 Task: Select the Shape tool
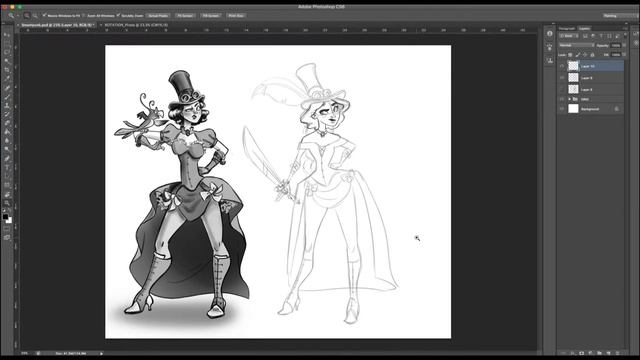[x=7, y=185]
